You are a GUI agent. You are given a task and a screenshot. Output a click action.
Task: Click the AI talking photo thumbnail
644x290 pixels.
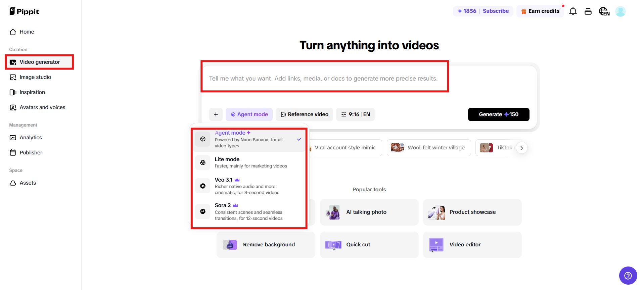[x=333, y=212]
